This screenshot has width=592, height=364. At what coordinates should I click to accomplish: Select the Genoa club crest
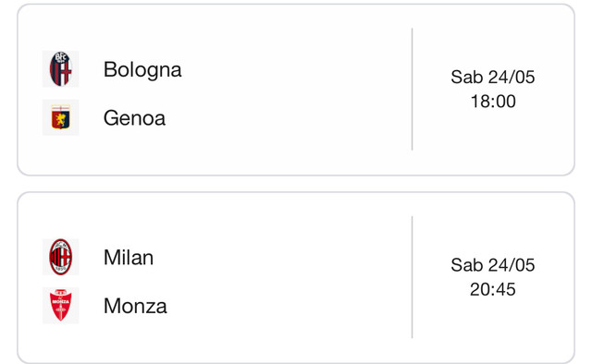(60, 117)
